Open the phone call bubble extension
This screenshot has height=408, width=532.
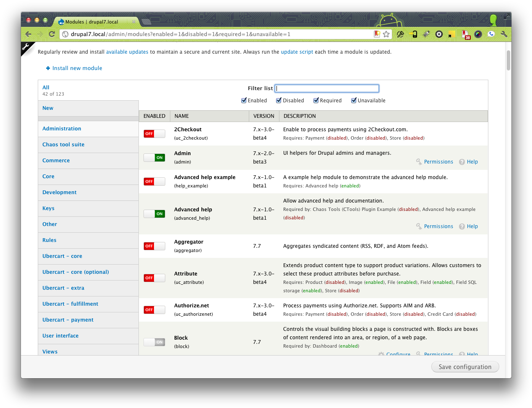click(491, 34)
